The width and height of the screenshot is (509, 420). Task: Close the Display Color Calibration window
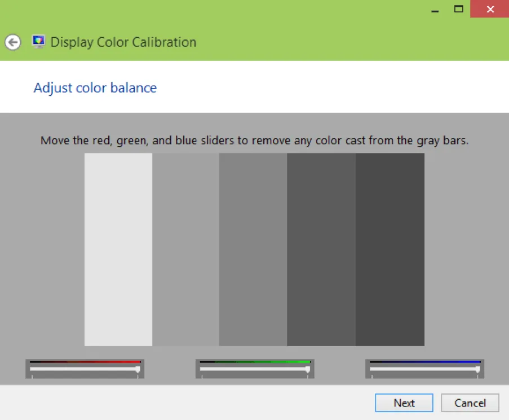click(488, 9)
